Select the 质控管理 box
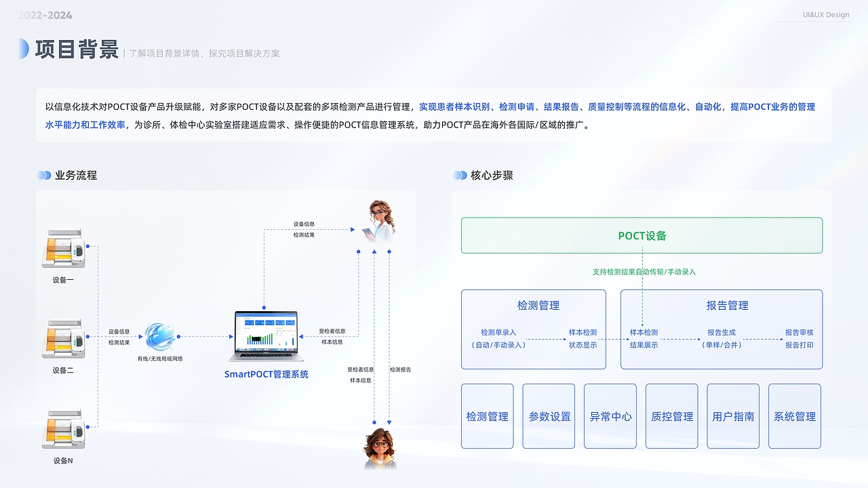Image resolution: width=868 pixels, height=488 pixels. [671, 416]
